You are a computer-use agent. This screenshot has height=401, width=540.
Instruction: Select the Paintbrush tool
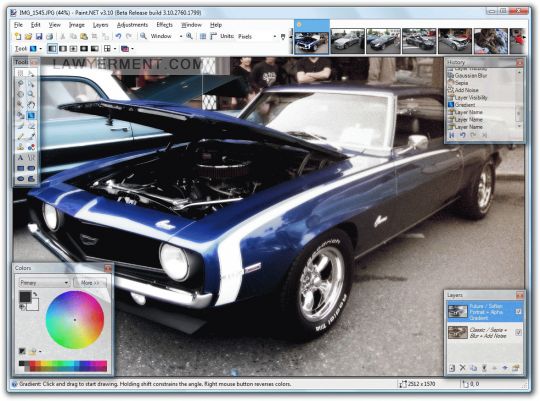pos(20,126)
